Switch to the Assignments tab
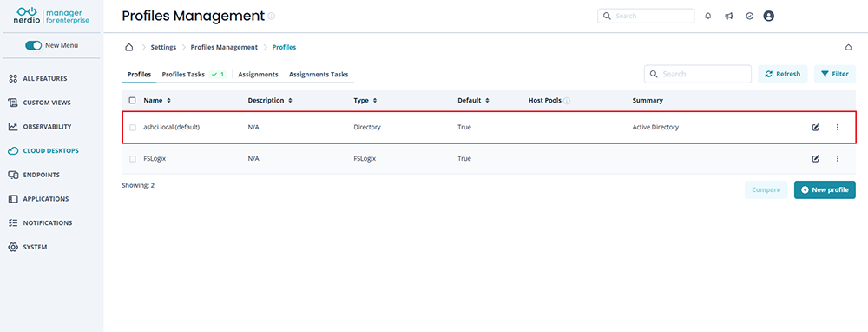868x332 pixels. [258, 74]
